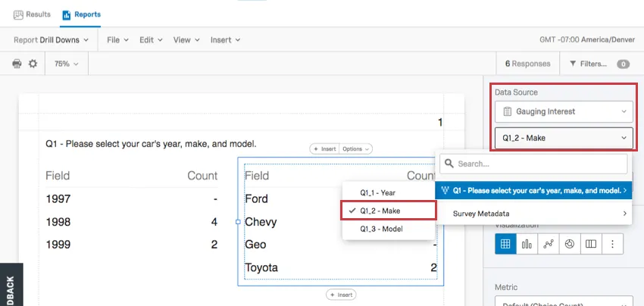This screenshot has width=644, height=306.
Task: Pick the pie chart visualization icon
Action: (570, 244)
